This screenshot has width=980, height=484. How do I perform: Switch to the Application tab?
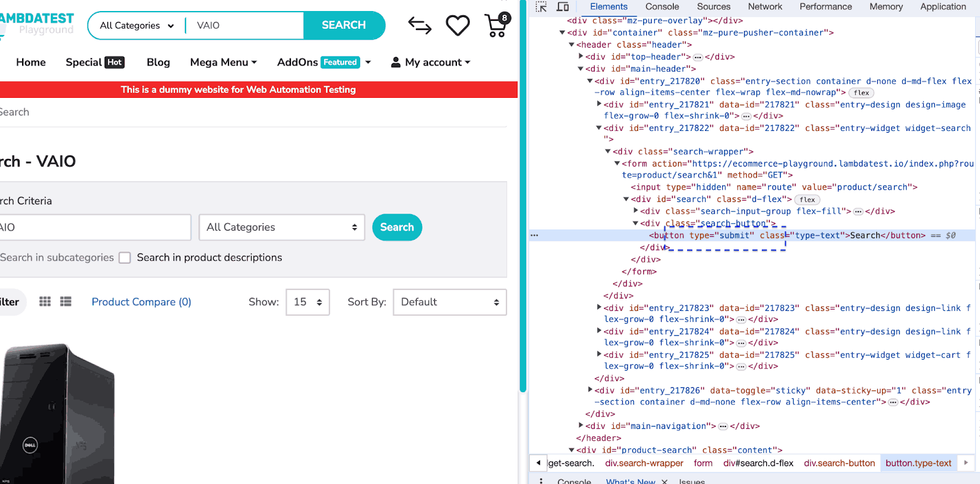pyautogui.click(x=943, y=7)
